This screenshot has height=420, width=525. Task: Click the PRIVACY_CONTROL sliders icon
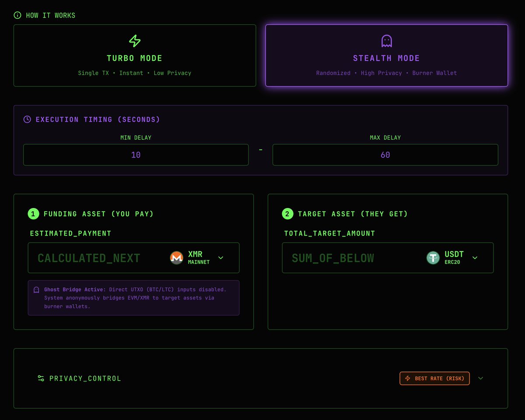pyautogui.click(x=41, y=378)
